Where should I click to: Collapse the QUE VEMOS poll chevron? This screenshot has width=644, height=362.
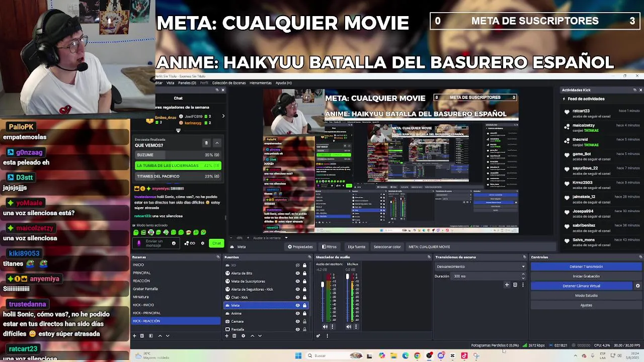tap(217, 143)
